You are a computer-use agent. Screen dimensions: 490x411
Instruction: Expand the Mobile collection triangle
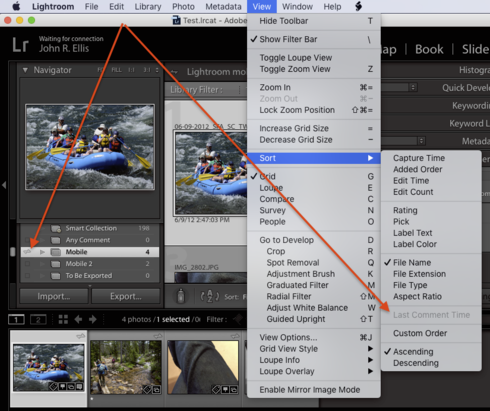(x=42, y=252)
